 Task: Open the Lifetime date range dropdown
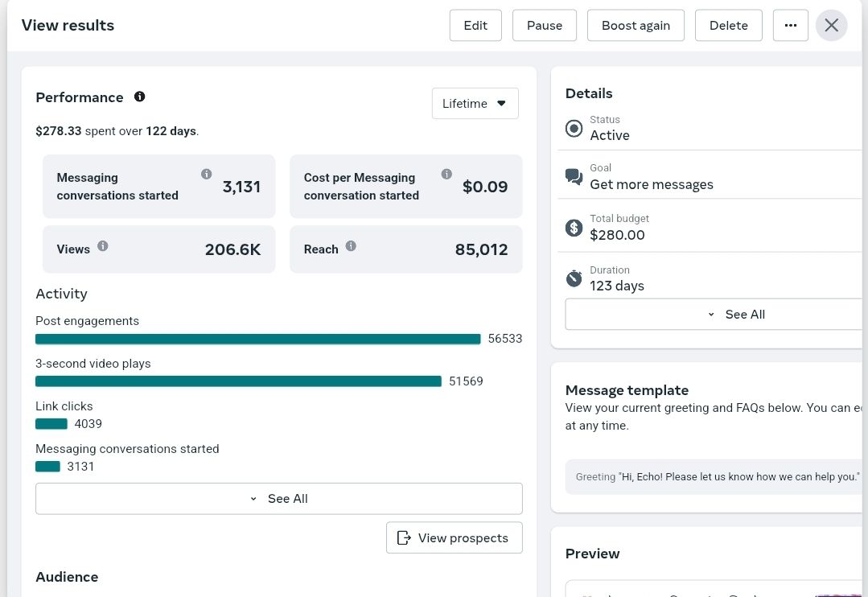click(x=475, y=104)
